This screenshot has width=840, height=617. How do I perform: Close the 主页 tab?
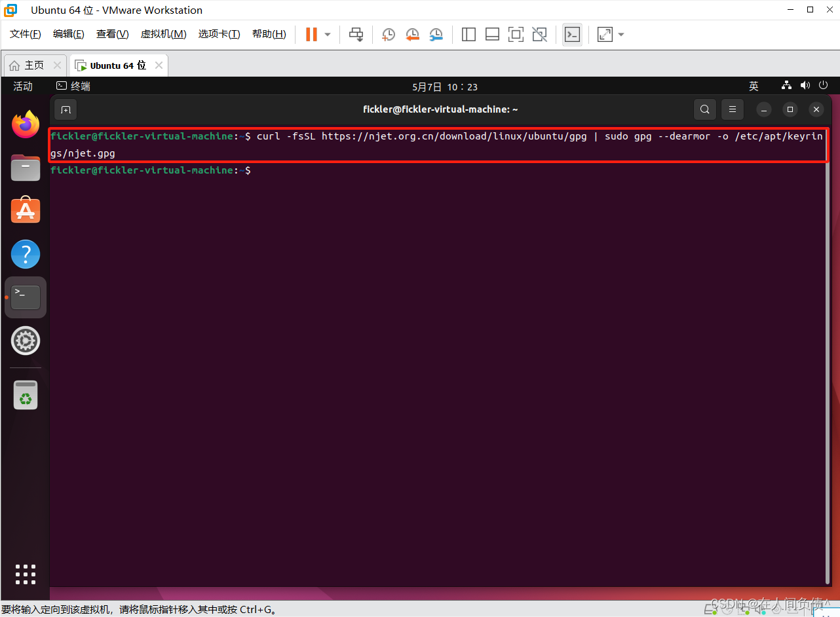pos(57,65)
